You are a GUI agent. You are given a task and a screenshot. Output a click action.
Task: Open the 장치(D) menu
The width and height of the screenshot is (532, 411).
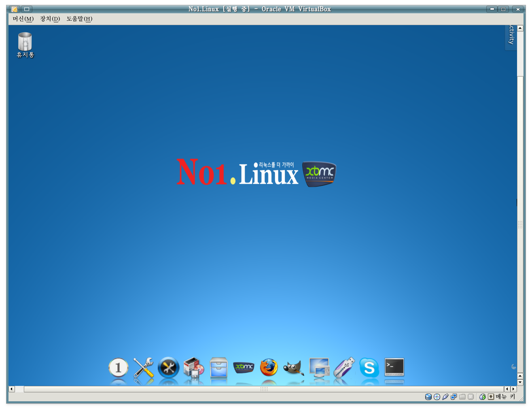click(50, 19)
